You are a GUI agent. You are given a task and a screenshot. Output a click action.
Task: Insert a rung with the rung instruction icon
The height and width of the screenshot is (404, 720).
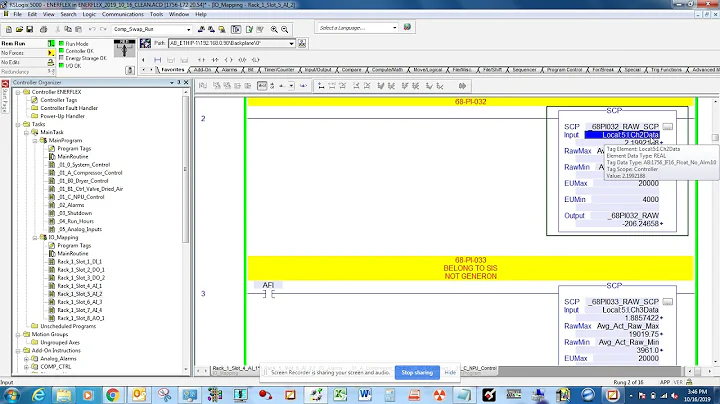[x=158, y=60]
